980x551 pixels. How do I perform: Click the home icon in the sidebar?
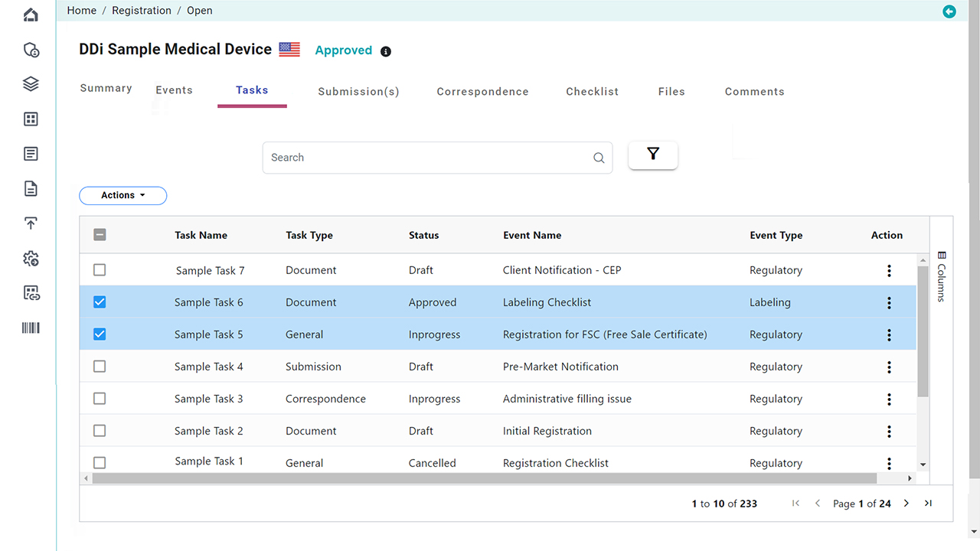(x=31, y=15)
